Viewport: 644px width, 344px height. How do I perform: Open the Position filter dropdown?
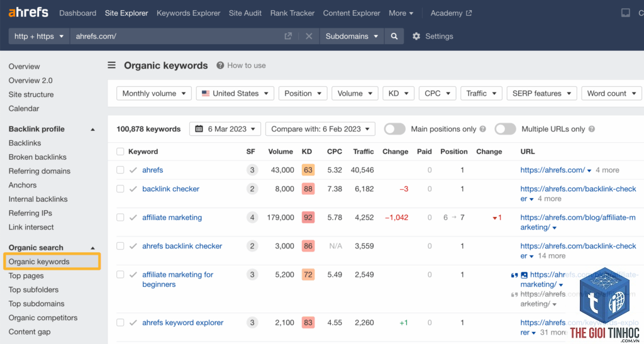[x=303, y=94]
